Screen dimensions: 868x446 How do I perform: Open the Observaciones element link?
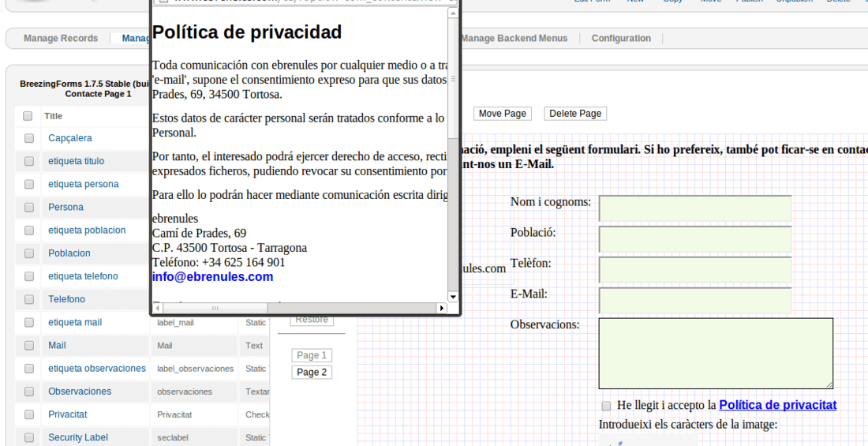pos(80,392)
